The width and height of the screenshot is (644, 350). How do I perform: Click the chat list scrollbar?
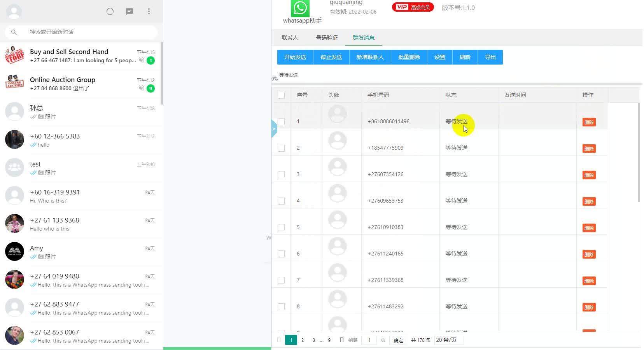(162, 74)
